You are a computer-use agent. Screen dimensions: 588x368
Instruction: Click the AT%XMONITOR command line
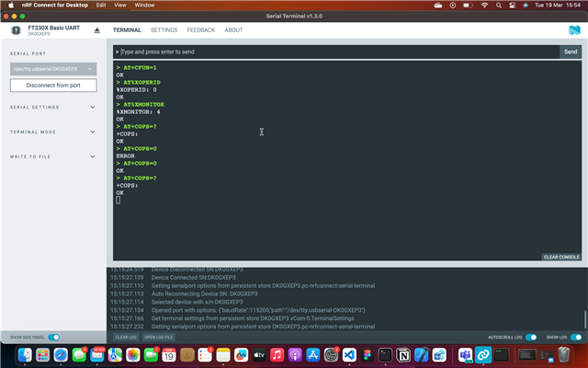(141, 104)
